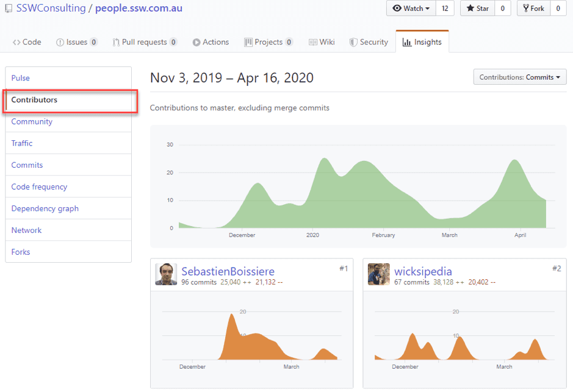Click wicksipedia's avatar image

tap(378, 274)
